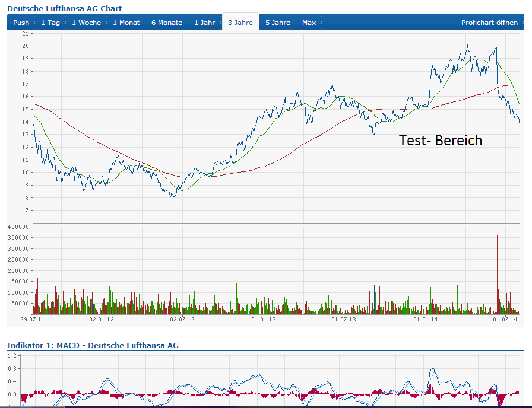This screenshot has width=532, height=408.
Task: Click the Deutsche Lufthansa AG Chart heading
Action: [65, 8]
